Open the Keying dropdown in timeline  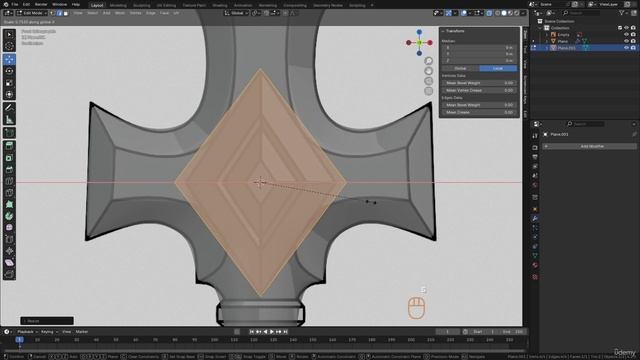point(49,332)
